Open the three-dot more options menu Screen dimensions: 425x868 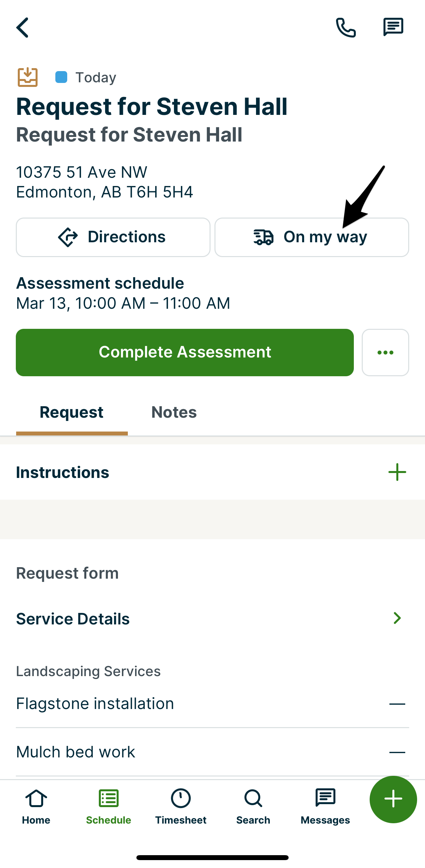(x=385, y=353)
